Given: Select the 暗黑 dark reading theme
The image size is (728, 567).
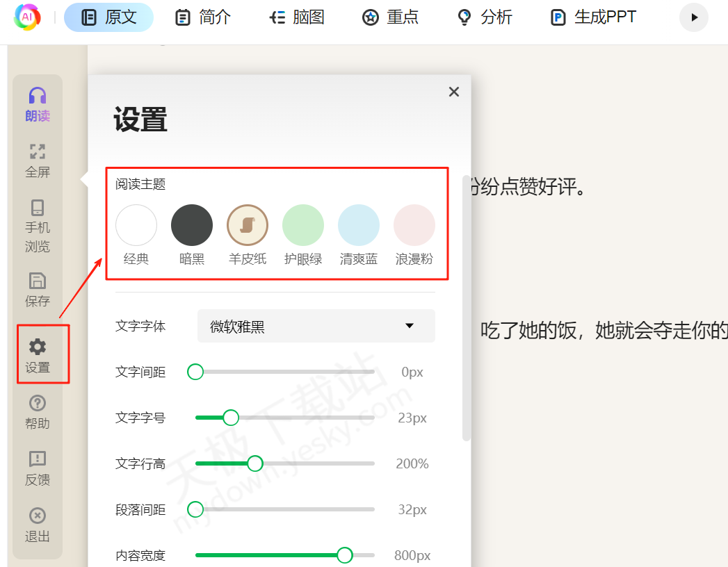Looking at the screenshot, I should pos(192,224).
